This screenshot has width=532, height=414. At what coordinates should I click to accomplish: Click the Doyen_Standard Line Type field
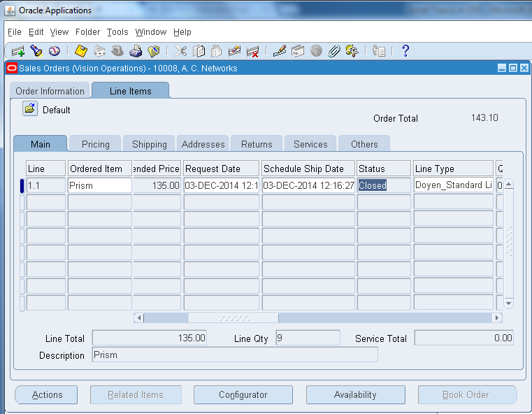pos(453,185)
